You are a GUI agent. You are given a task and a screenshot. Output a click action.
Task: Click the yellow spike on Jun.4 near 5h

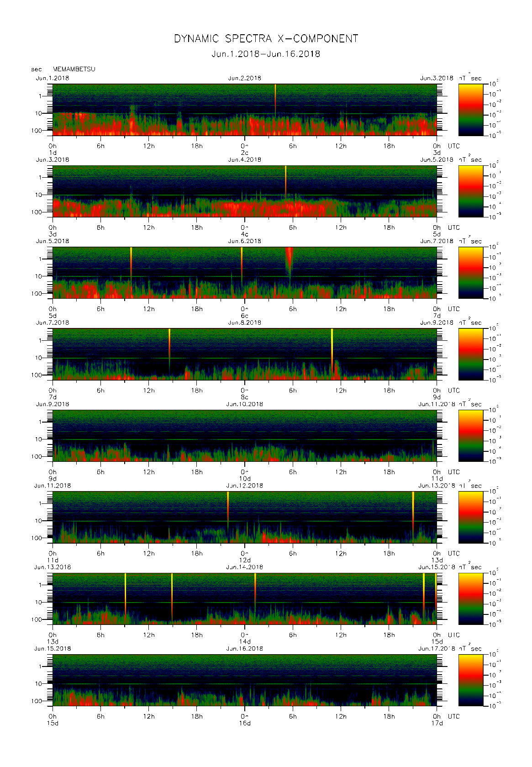click(x=285, y=182)
